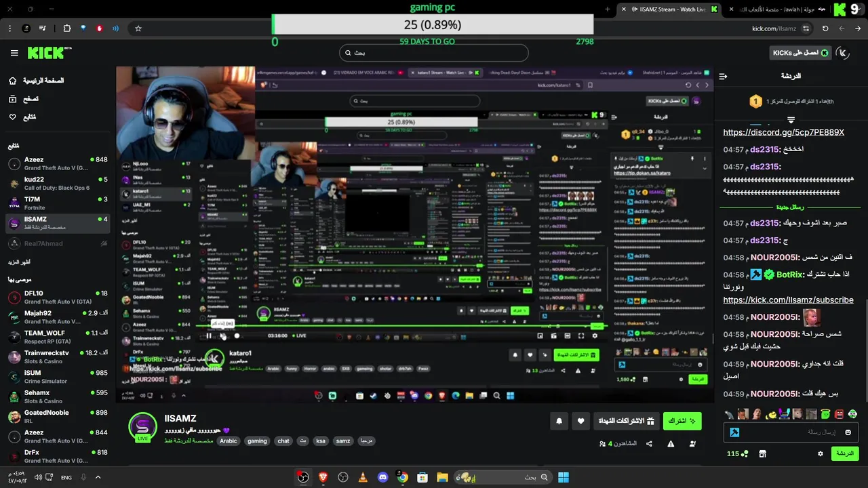Image resolution: width=868 pixels, height=488 pixels.
Task: Open the Trainwreckstv recommended channel
Action: click(x=58, y=357)
